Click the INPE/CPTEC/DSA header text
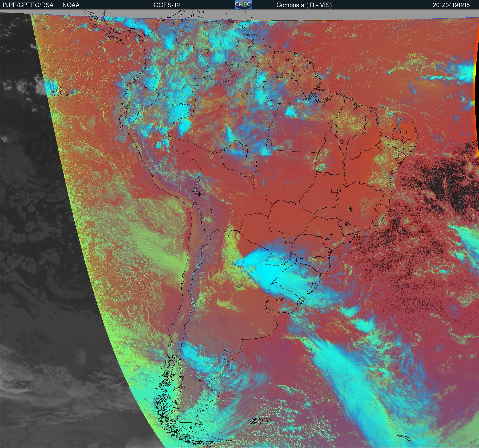The image size is (479, 448). (28, 5)
